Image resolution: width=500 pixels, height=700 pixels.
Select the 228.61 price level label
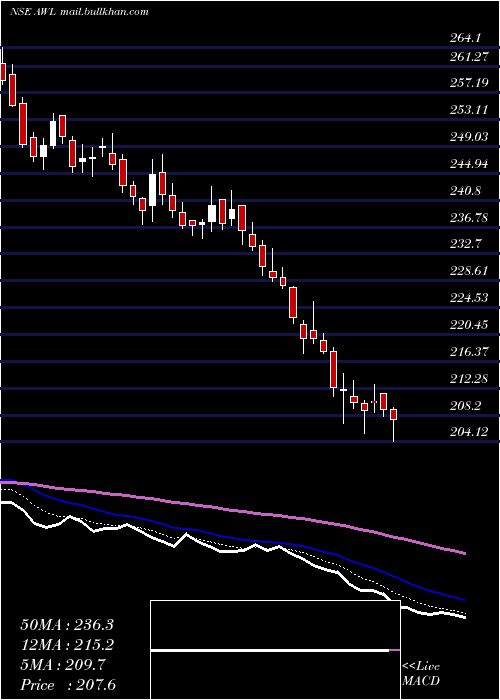pyautogui.click(x=469, y=271)
